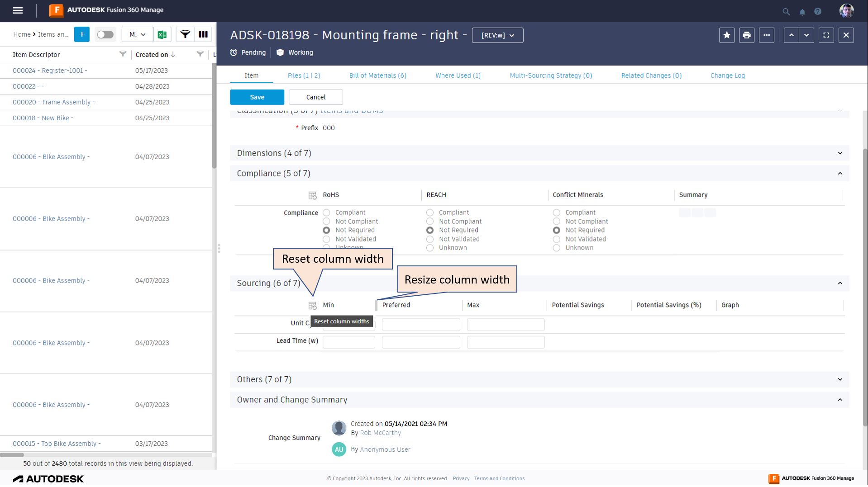Click the Fusion 360 Manage logo

106,10
